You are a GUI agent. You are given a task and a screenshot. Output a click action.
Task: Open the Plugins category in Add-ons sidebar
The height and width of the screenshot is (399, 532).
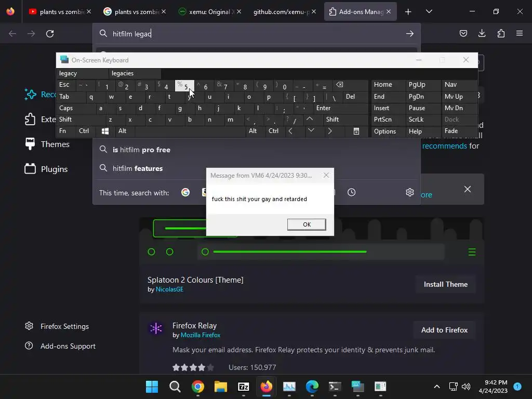pyautogui.click(x=46, y=169)
